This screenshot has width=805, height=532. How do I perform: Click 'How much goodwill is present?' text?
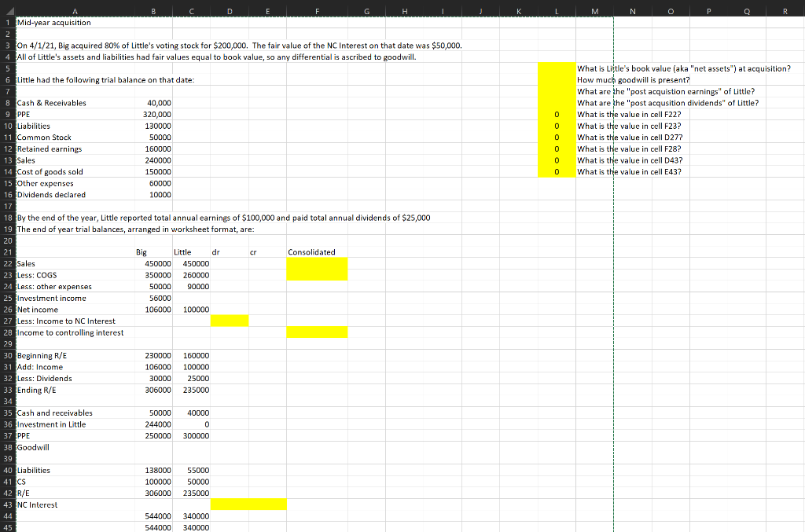(633, 80)
